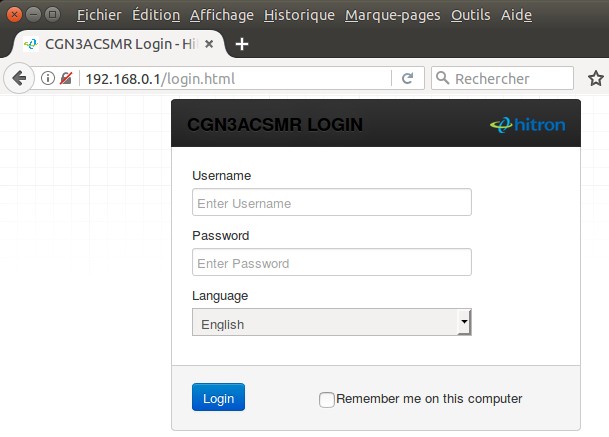Click the Rechercher search box
This screenshot has height=437, width=609.
point(502,78)
